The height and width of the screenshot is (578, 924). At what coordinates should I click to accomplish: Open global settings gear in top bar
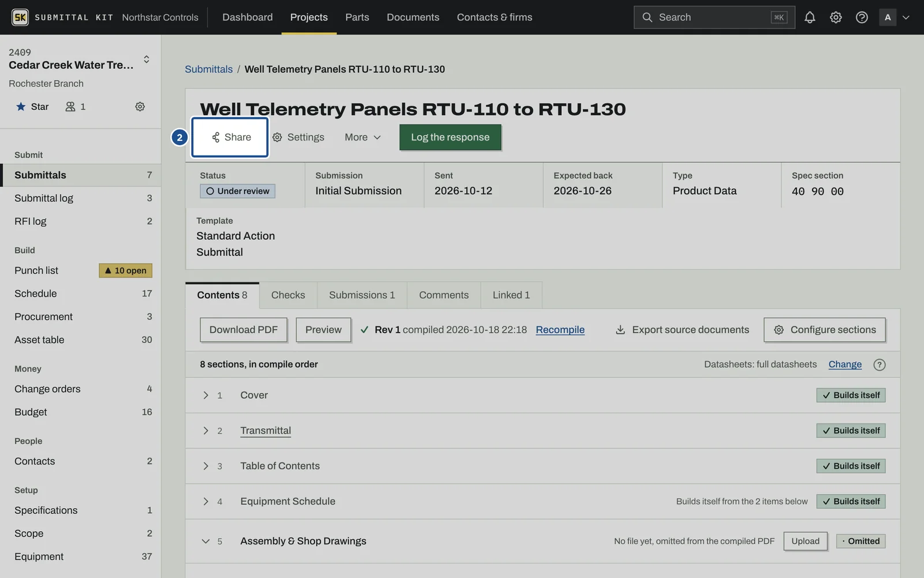(x=836, y=17)
